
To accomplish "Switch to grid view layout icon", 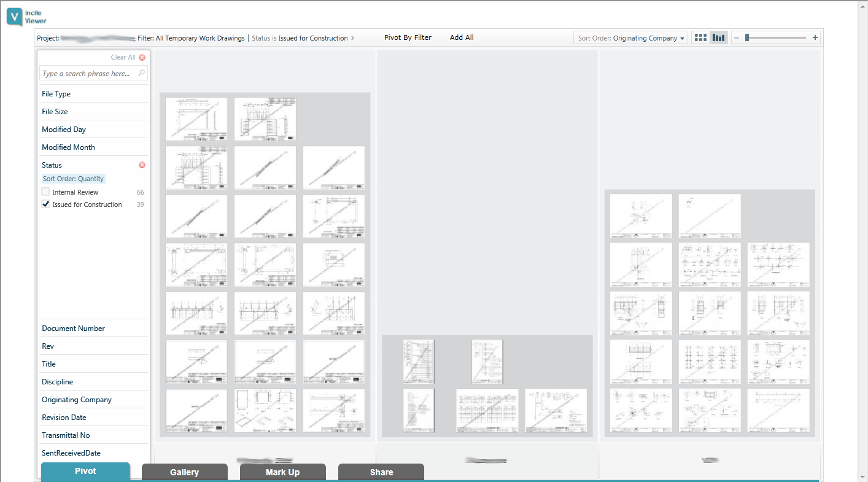I will (700, 38).
